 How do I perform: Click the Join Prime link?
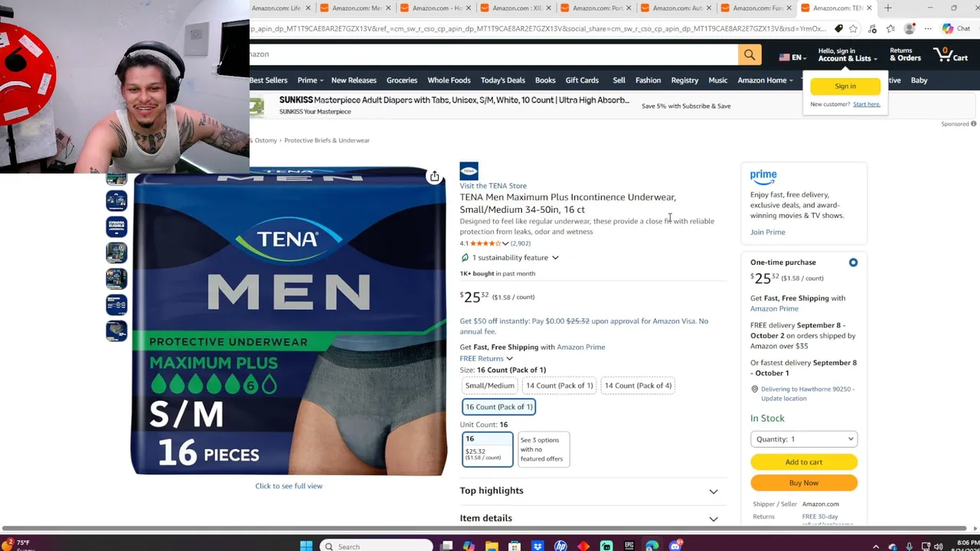767,233
